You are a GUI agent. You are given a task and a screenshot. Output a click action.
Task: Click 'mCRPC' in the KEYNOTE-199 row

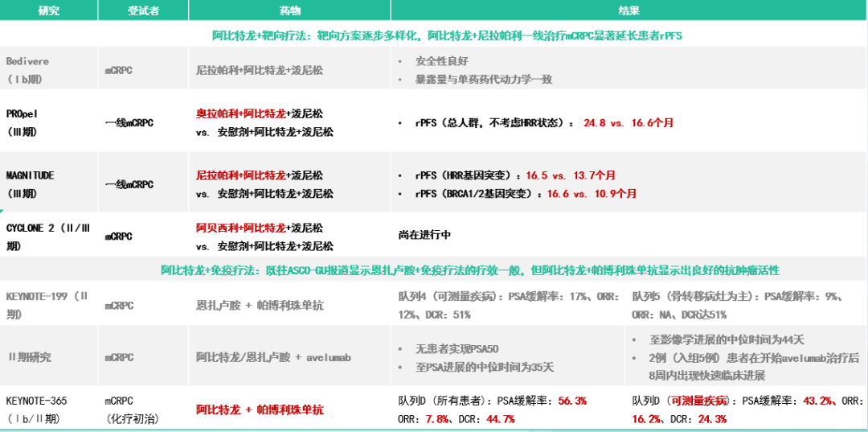pos(119,306)
